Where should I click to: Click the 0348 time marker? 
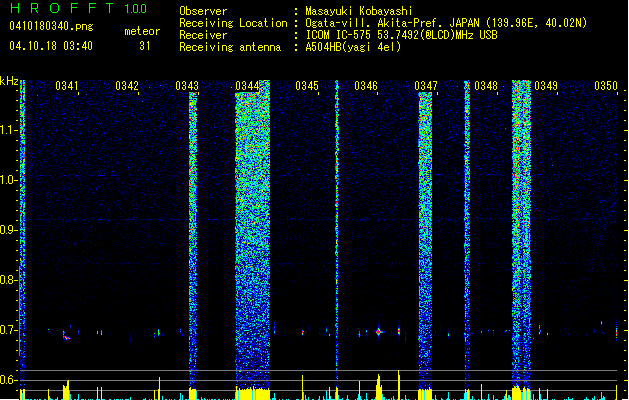(486, 86)
